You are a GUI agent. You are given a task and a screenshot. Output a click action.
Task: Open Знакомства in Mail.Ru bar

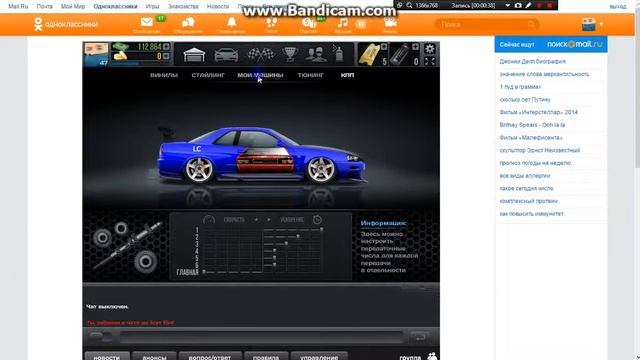point(183,7)
